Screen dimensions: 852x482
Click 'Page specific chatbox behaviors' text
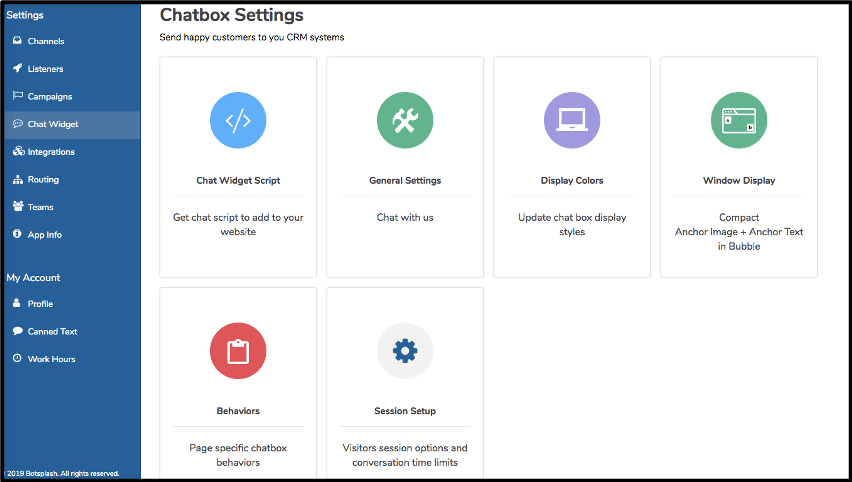238,455
